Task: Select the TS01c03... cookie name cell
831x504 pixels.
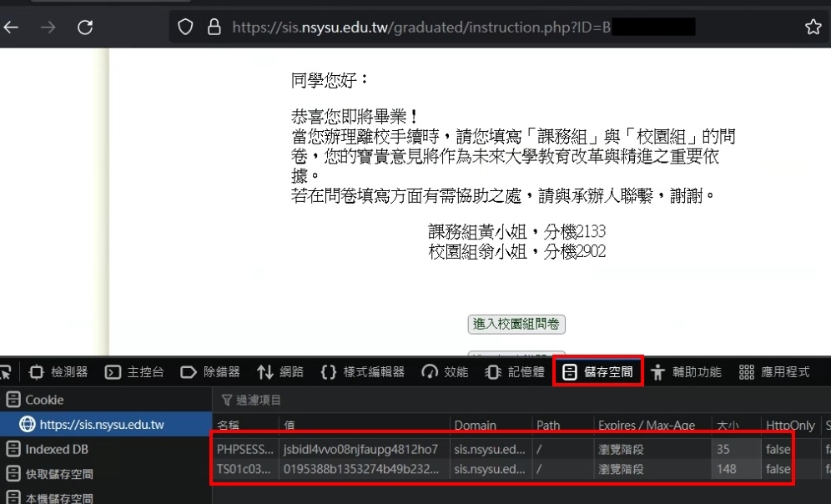Action: point(244,469)
